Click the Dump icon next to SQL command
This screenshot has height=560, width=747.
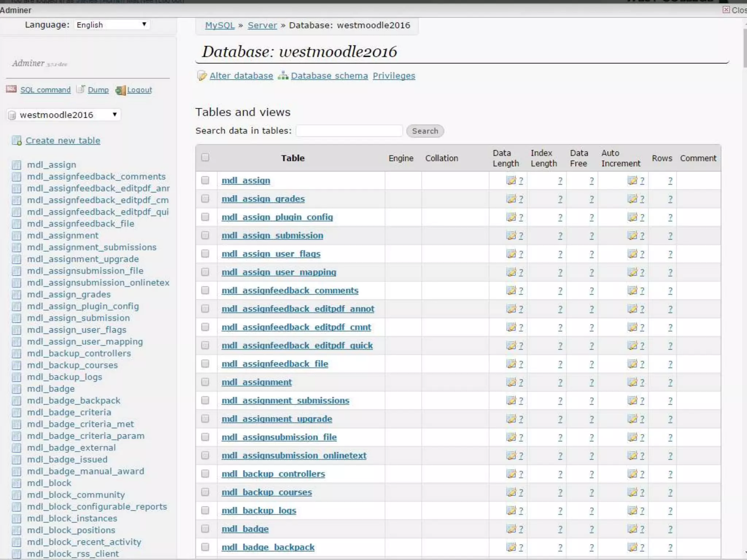(x=81, y=89)
